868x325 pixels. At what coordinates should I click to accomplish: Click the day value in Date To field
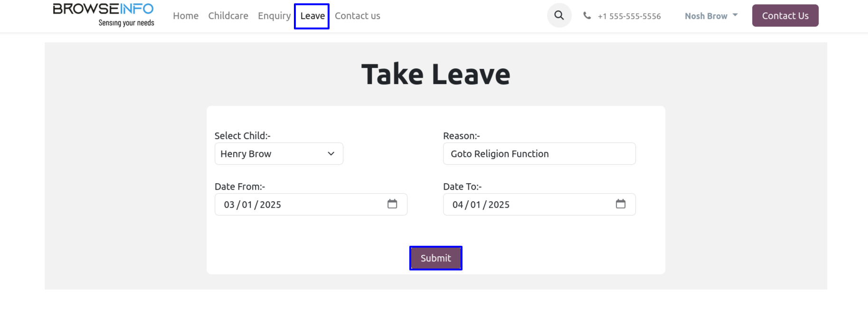[476, 204]
